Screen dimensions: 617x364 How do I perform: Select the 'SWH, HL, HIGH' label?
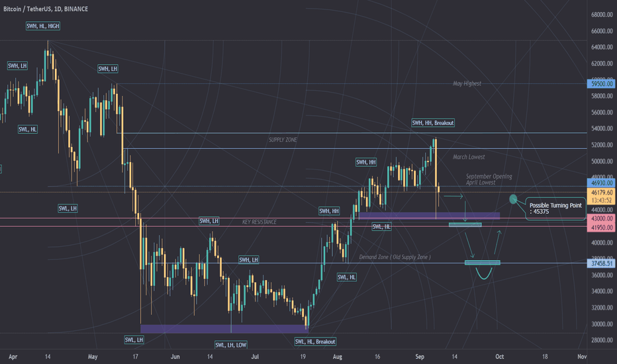pyautogui.click(x=43, y=26)
